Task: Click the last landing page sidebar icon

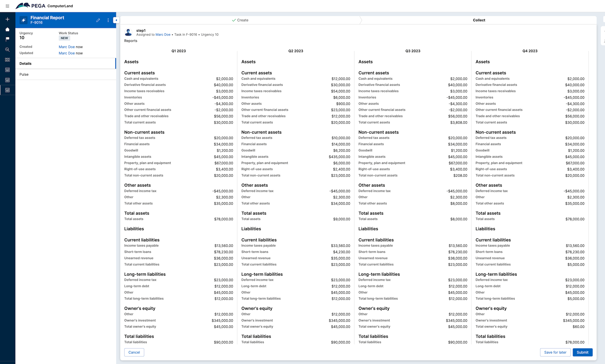Action: click(x=8, y=90)
